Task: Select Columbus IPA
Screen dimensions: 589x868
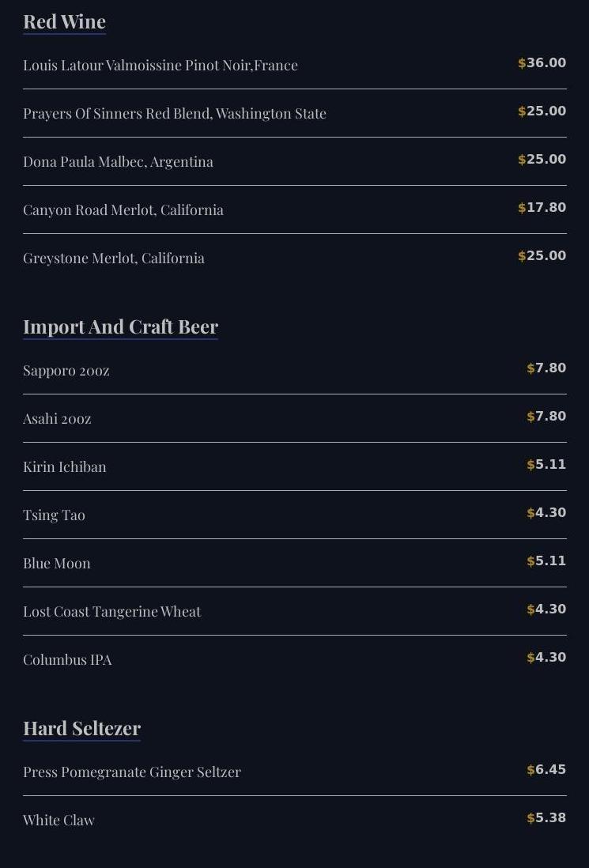Action: [x=67, y=660]
